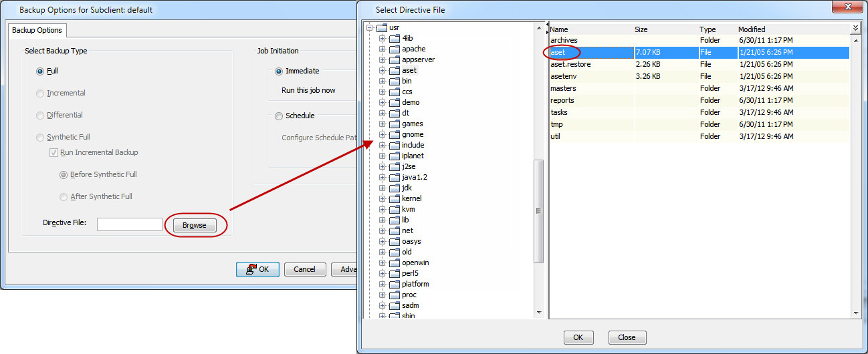This screenshot has width=868, height=354.
Task: Click the kernel folder icon
Action: click(394, 199)
